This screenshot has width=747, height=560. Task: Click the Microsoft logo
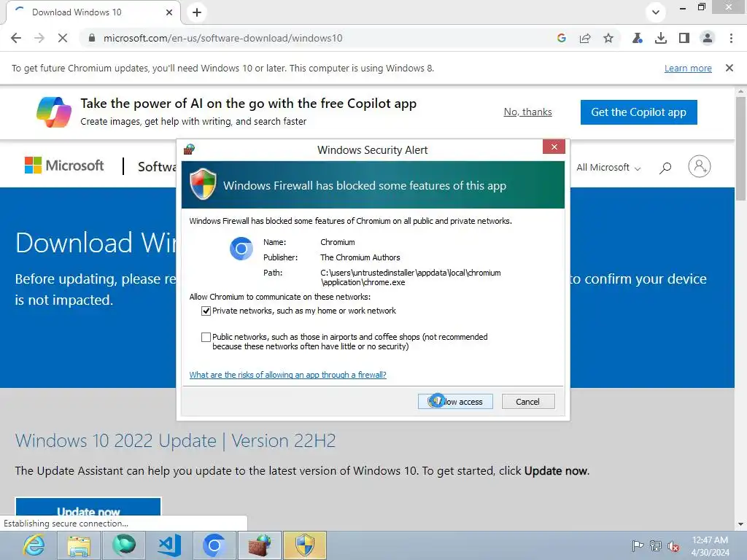pos(64,166)
